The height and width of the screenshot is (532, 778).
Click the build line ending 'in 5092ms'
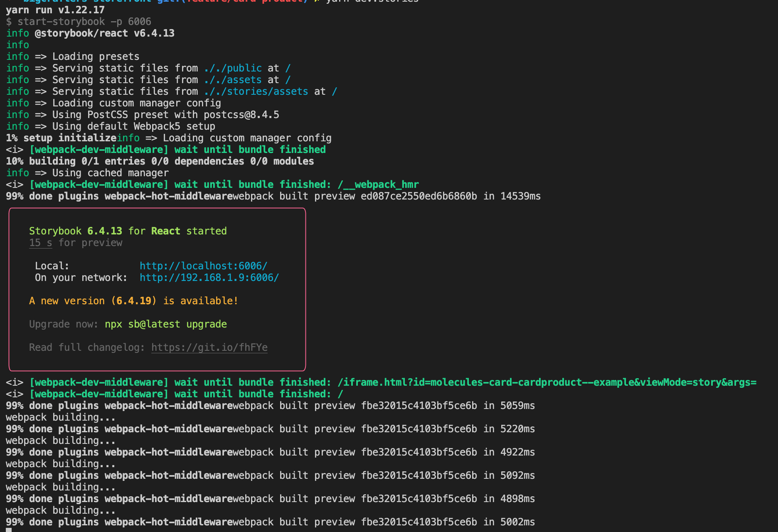(x=271, y=475)
